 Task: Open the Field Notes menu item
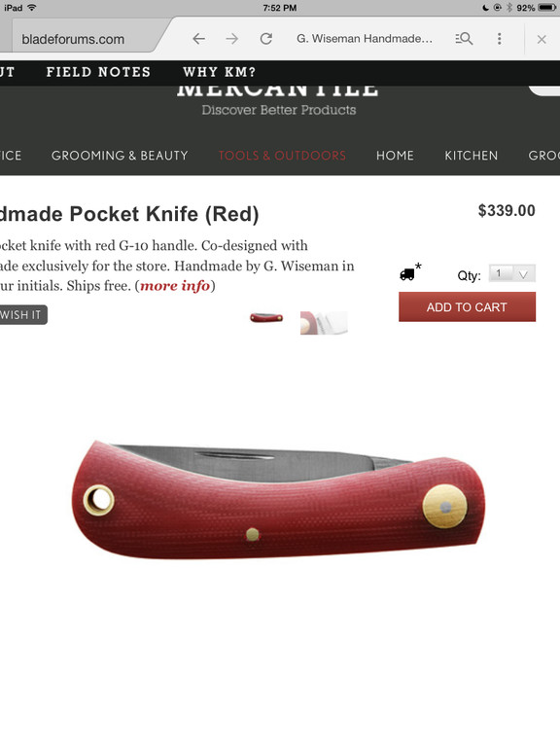click(98, 72)
